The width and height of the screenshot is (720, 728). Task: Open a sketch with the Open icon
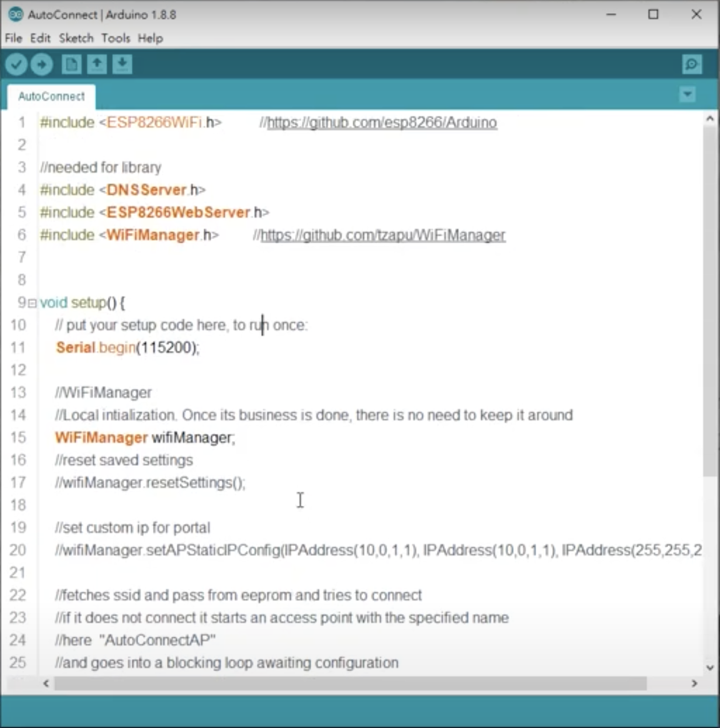coord(96,64)
